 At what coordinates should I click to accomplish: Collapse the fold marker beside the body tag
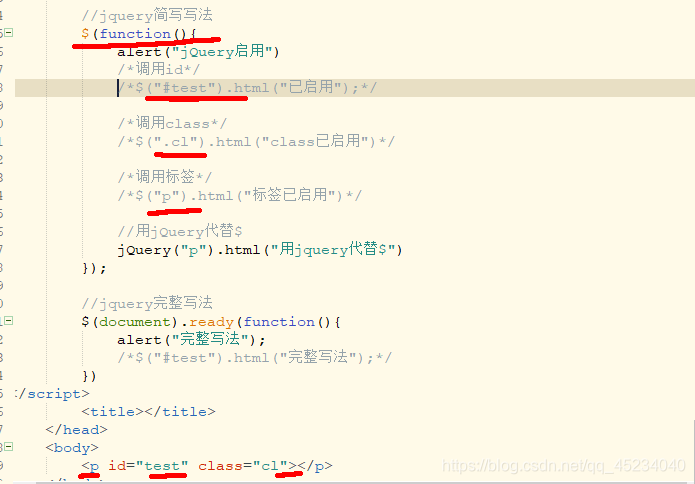pos(8,447)
